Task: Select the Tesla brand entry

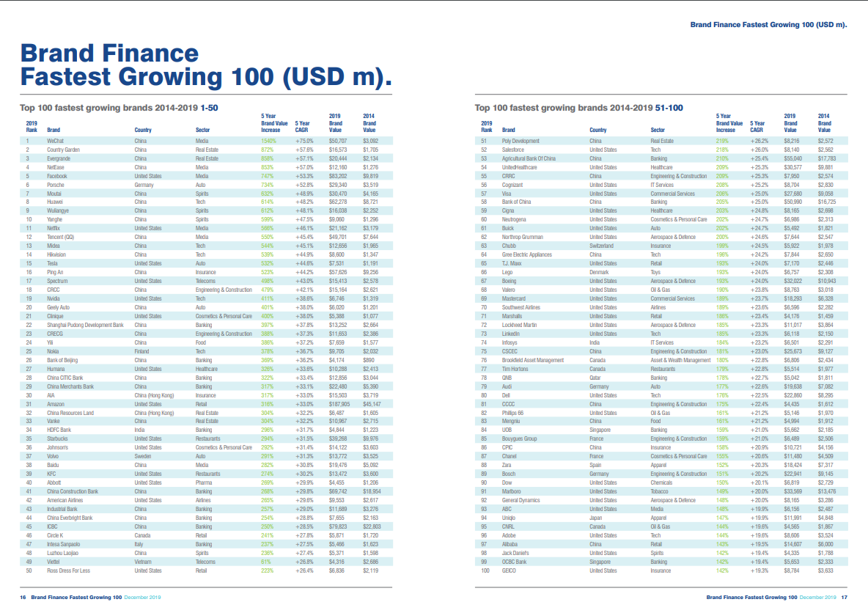Action: [54, 263]
